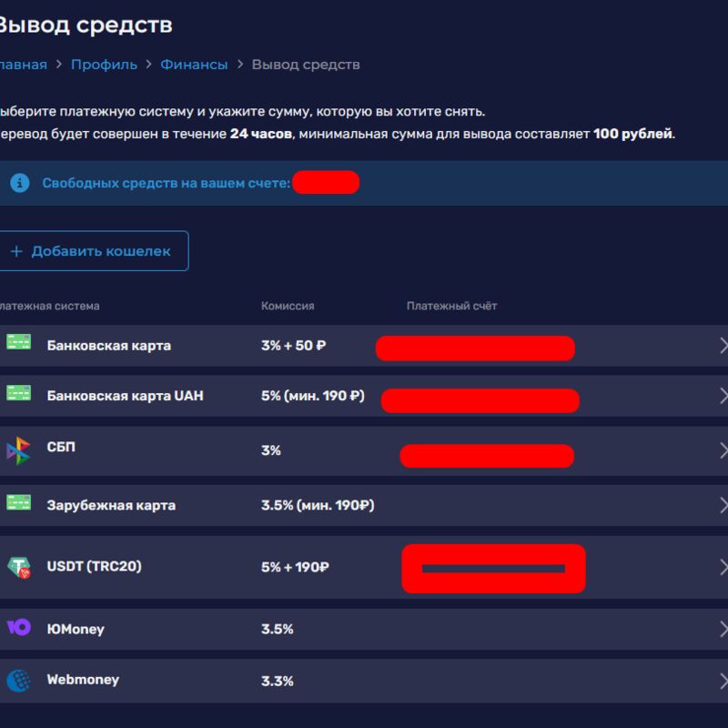728x728 pixels.
Task: Choose the Банковская карта UAH label
Action: (x=125, y=396)
